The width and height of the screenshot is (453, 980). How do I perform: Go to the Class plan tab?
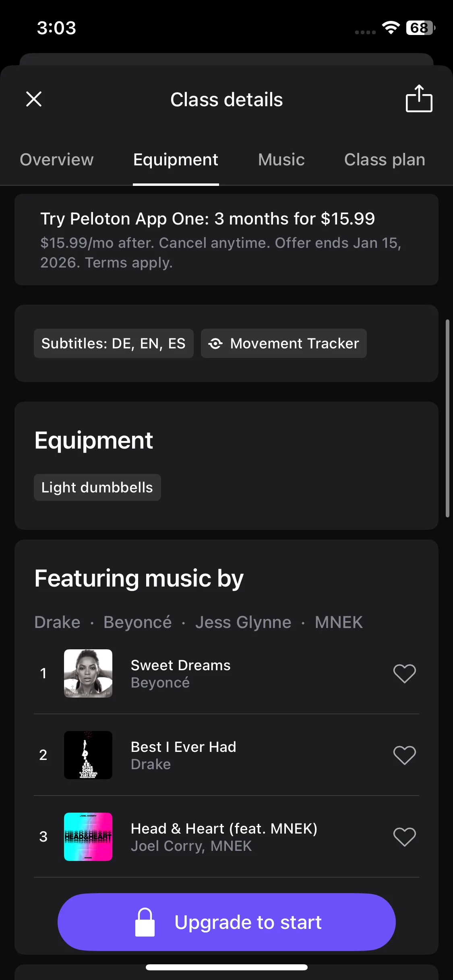pos(384,160)
